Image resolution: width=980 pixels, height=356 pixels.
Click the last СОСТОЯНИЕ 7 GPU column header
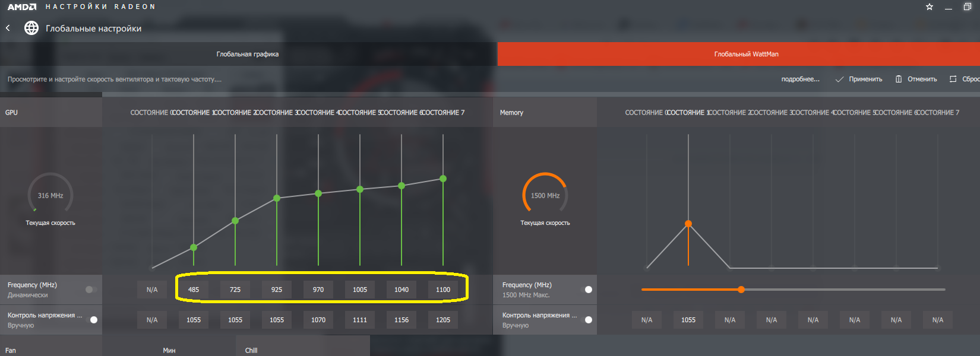[x=443, y=112]
